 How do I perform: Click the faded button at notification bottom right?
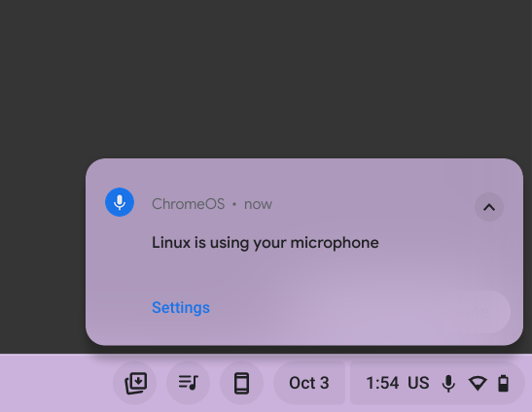(x=481, y=312)
